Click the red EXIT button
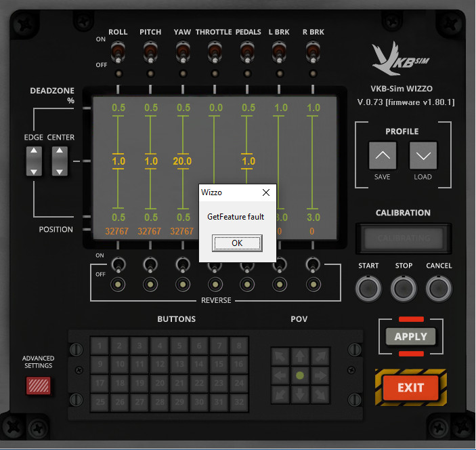Screen dimensions: 476x450 click(x=410, y=388)
